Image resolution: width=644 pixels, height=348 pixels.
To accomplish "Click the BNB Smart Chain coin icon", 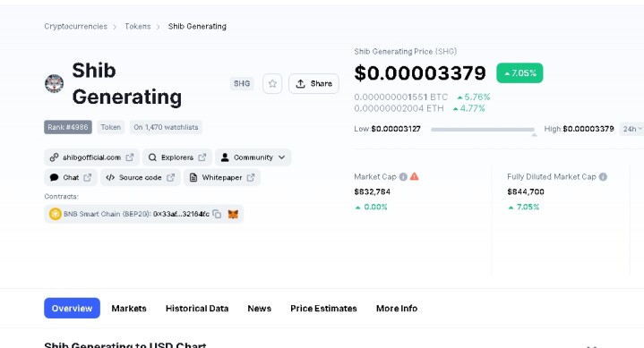I will click(x=55, y=214).
